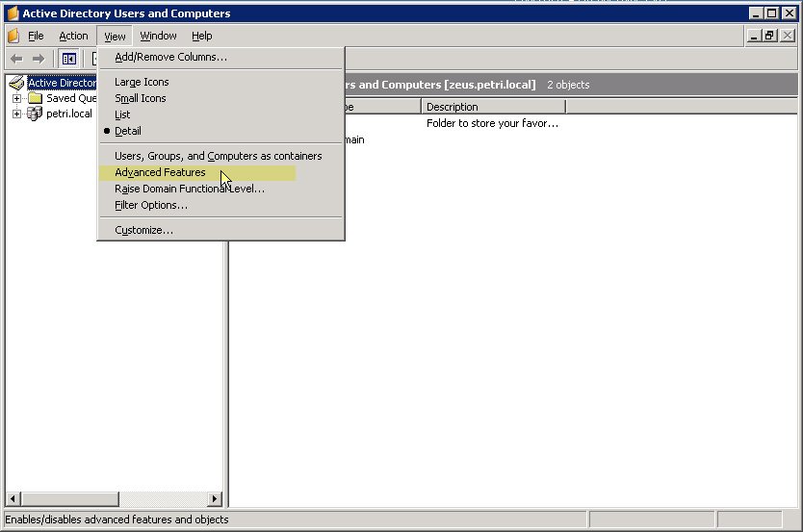
Task: Close the open View menu
Action: coord(115,37)
